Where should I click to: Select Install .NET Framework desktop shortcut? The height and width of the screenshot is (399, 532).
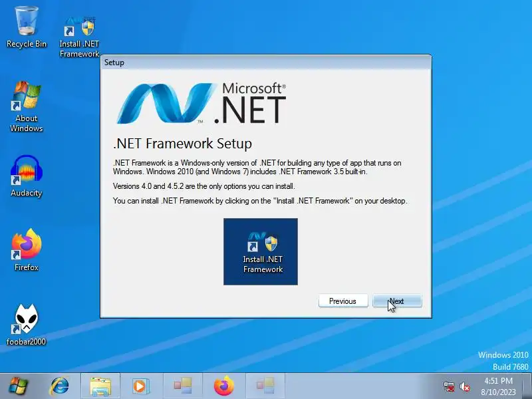79,37
